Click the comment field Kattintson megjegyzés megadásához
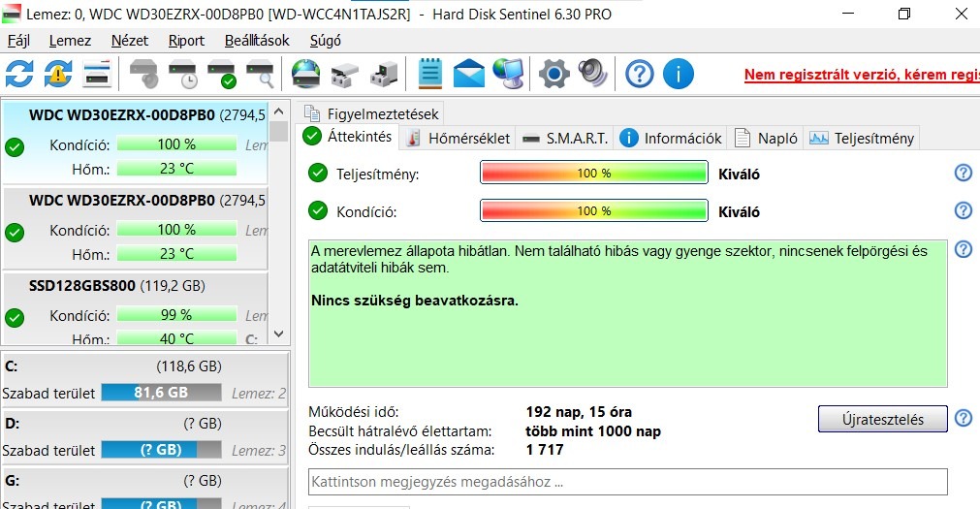The width and height of the screenshot is (980, 509). click(627, 482)
